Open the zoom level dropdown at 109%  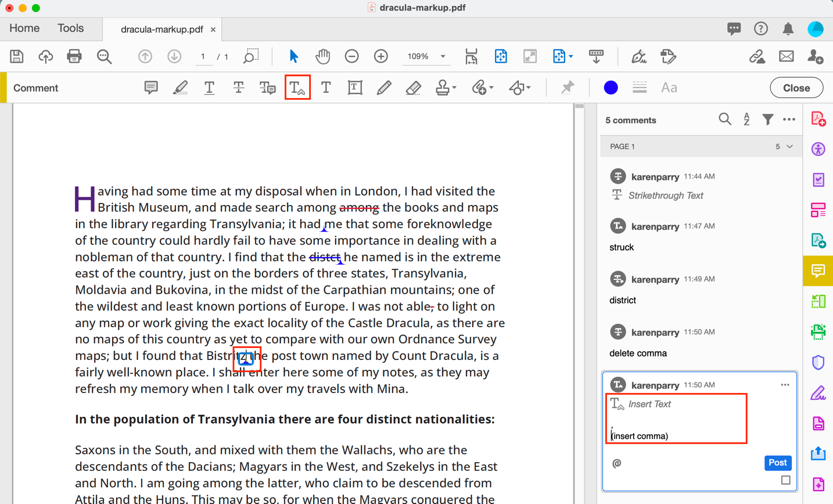(x=443, y=56)
